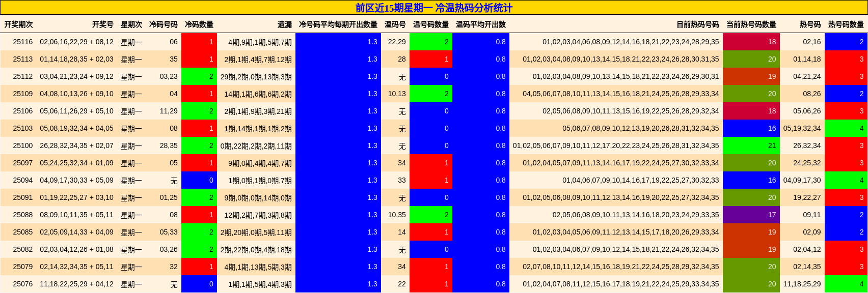Viewport: 868px width, 293px height.
Task: Click the 遗漏 column header
Action: pos(284,24)
